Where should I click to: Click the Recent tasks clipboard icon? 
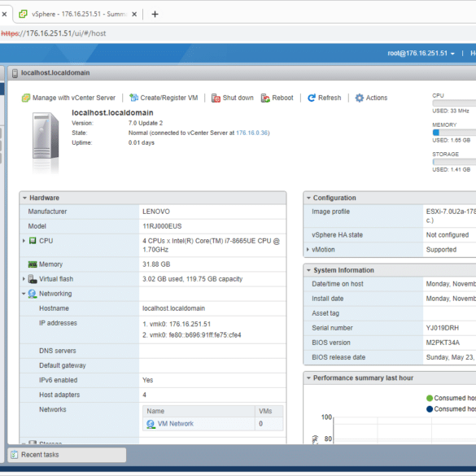tap(15, 455)
